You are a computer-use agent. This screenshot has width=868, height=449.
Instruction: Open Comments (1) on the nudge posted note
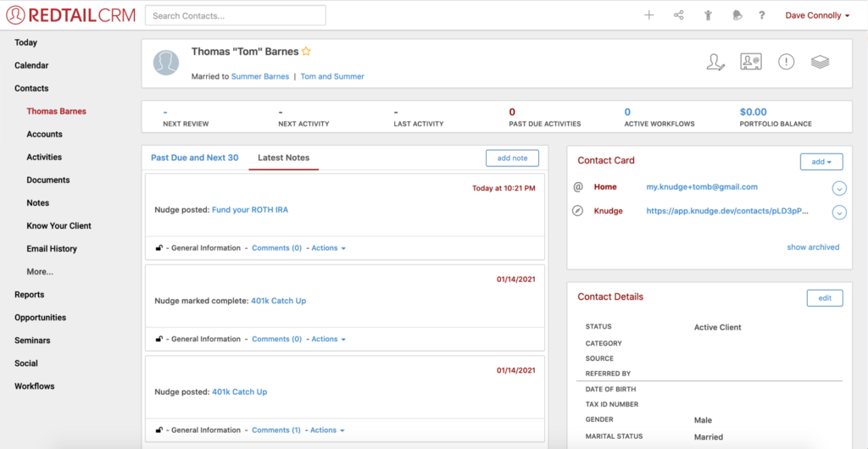coord(276,430)
